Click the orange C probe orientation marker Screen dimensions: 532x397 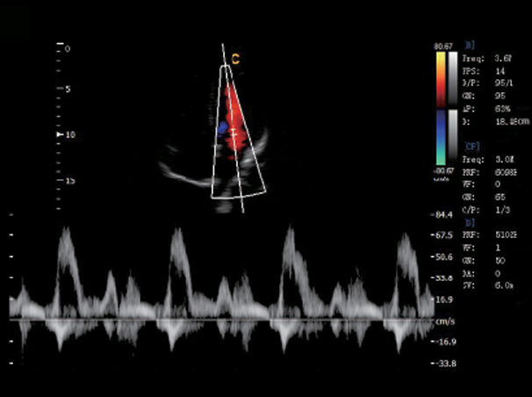click(x=236, y=60)
